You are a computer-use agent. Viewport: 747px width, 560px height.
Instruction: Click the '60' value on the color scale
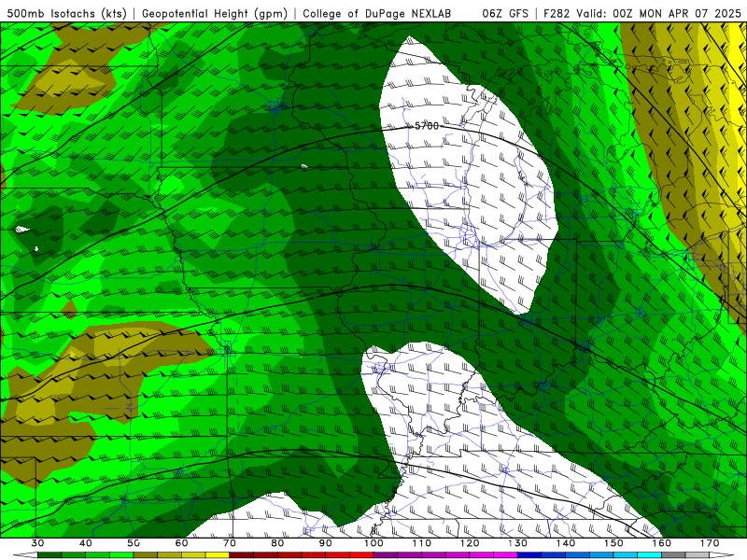pyautogui.click(x=181, y=543)
